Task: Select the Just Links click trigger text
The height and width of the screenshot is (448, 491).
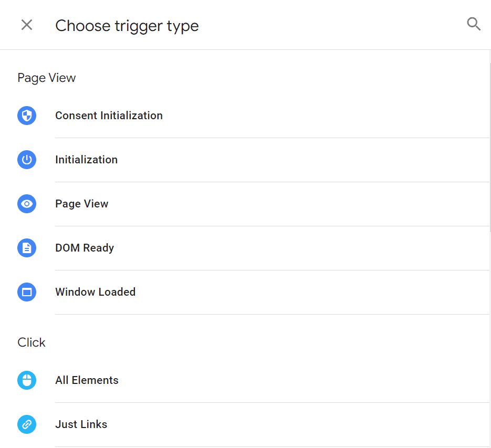Action: click(81, 424)
